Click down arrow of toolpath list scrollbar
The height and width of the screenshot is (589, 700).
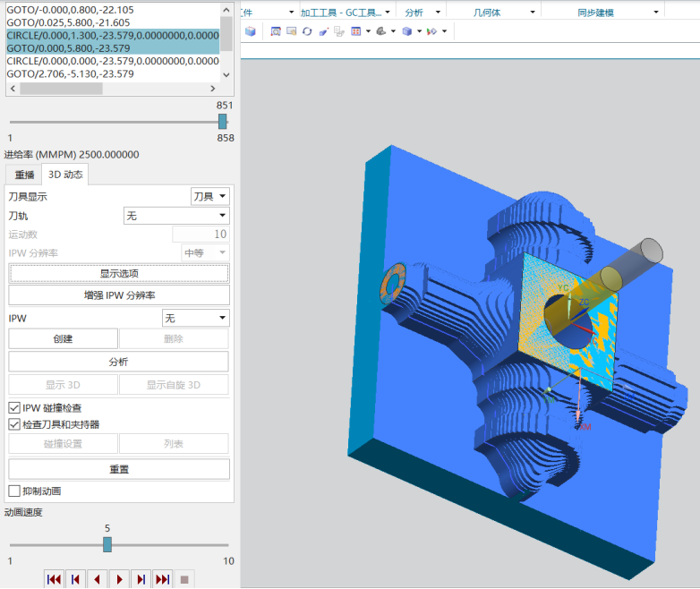click(x=226, y=74)
